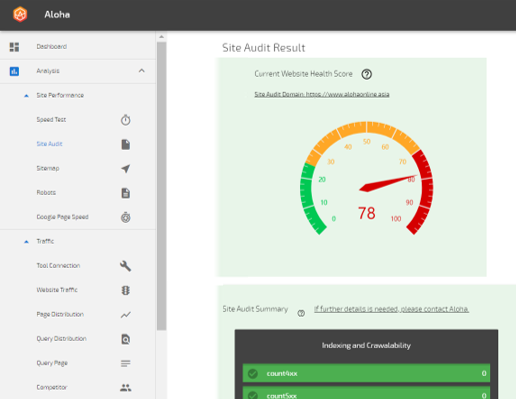Click the blue Analysis chart icon
This screenshot has width=516, height=399.
coord(14,71)
